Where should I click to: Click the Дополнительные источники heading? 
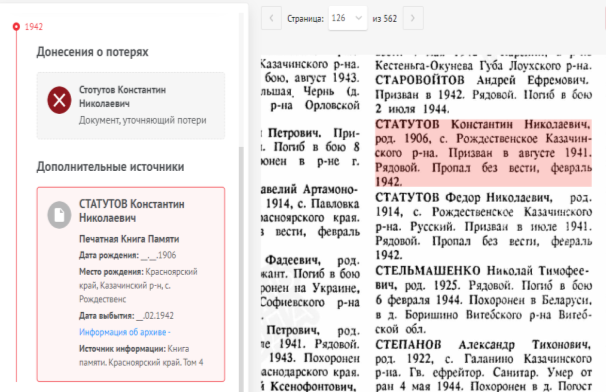(110, 167)
